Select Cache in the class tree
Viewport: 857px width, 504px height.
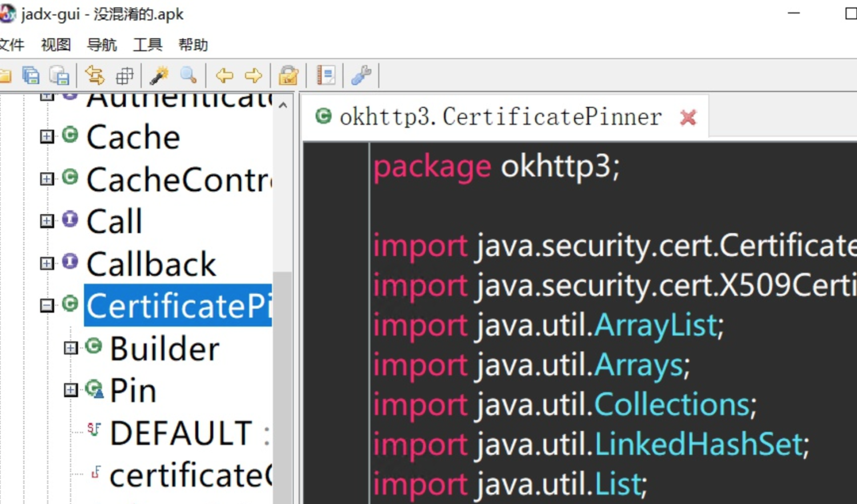(x=133, y=137)
